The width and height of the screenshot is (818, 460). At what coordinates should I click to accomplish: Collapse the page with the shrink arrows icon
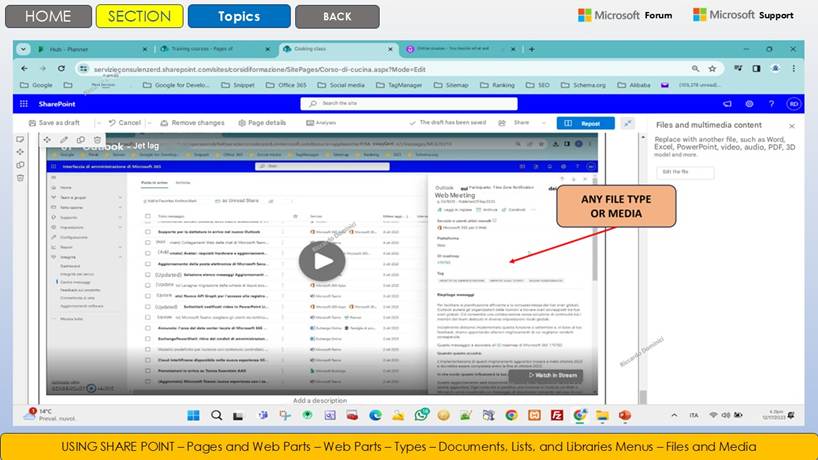tap(628, 123)
